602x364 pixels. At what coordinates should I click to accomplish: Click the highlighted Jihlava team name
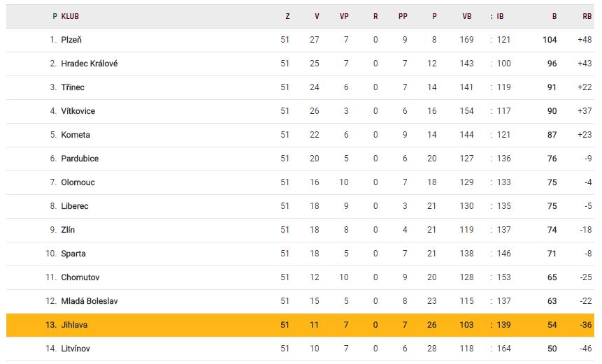click(74, 325)
